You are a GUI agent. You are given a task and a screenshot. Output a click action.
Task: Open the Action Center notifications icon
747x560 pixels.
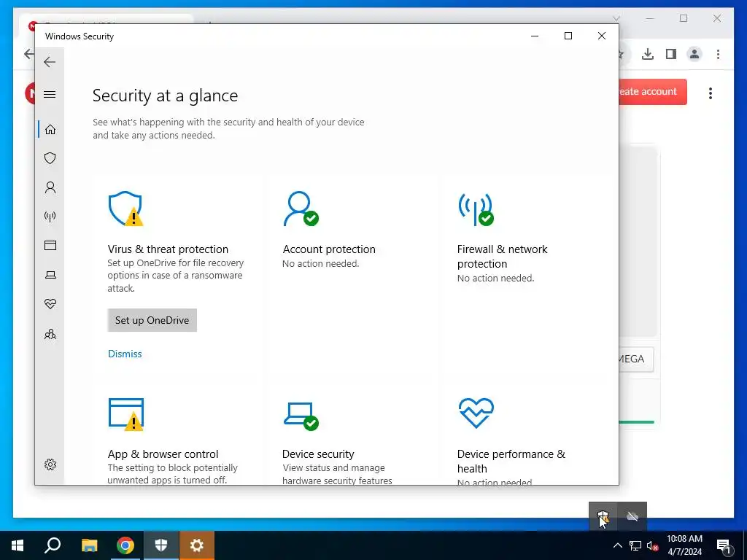(724, 545)
